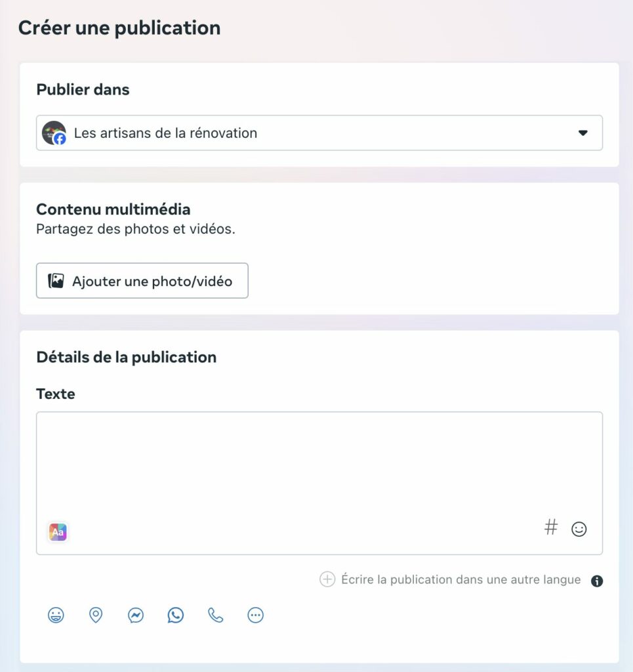Click the dropdown arrow in Publier dans
The width and height of the screenshot is (633, 672).
582,133
